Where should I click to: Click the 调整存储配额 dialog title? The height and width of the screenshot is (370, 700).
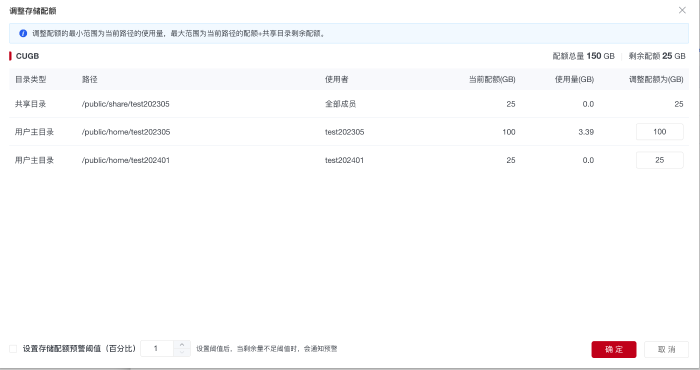[x=33, y=11]
